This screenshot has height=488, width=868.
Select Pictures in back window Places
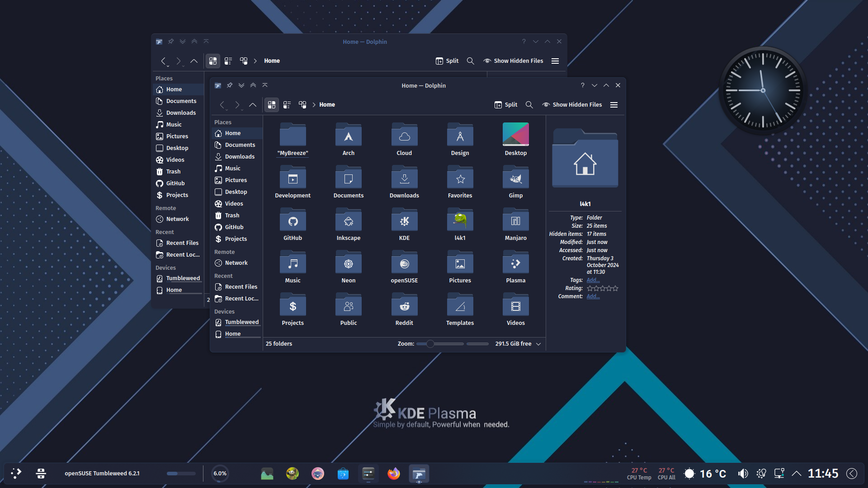pos(178,136)
